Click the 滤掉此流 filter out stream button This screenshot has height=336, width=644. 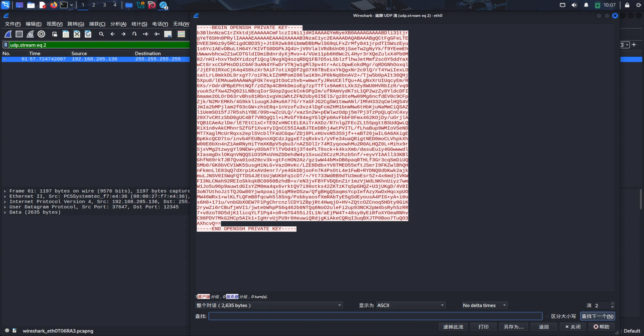pos(453,327)
